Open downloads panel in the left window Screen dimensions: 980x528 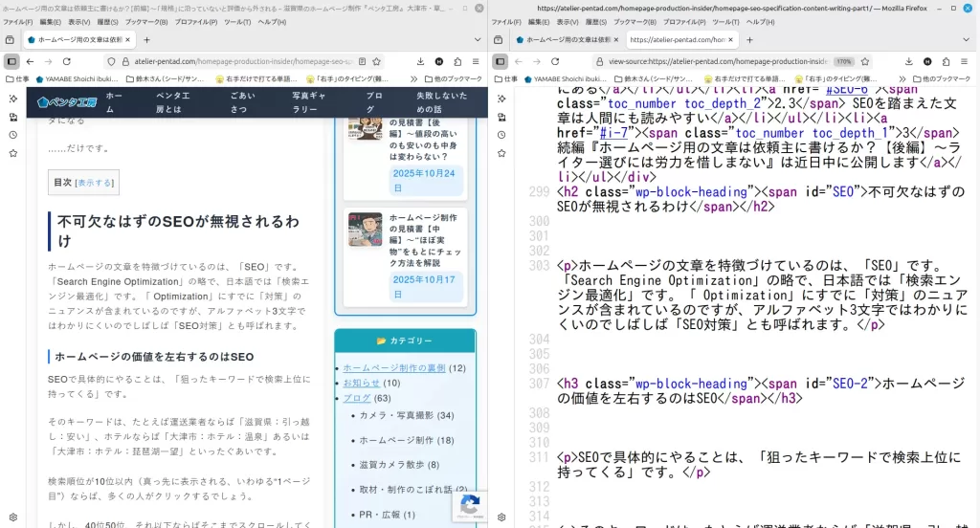tap(421, 61)
